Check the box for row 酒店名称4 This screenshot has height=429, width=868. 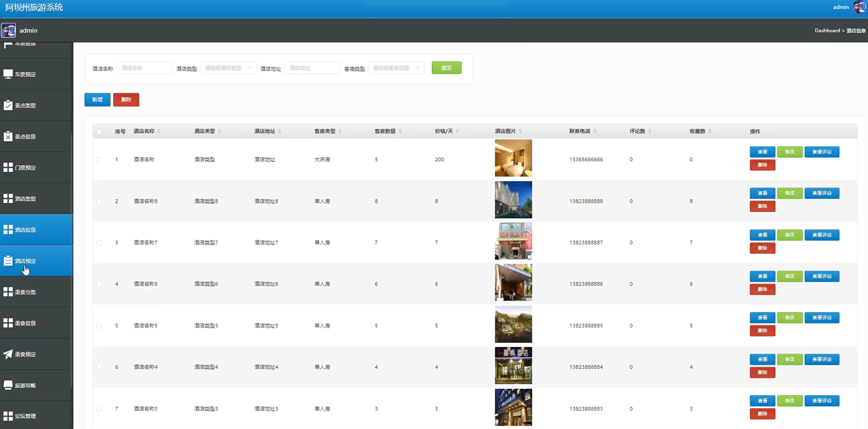coord(99,367)
